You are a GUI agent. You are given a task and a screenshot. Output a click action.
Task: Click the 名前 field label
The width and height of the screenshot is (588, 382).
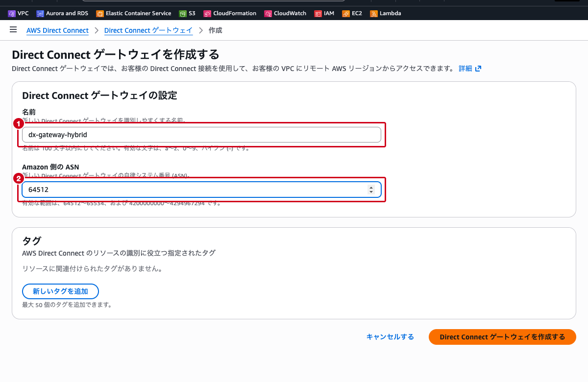29,112
